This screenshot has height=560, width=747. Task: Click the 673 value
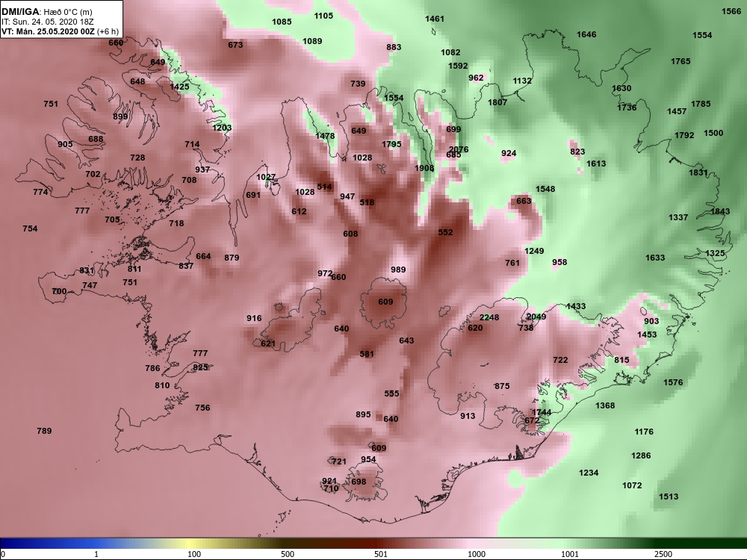[235, 45]
